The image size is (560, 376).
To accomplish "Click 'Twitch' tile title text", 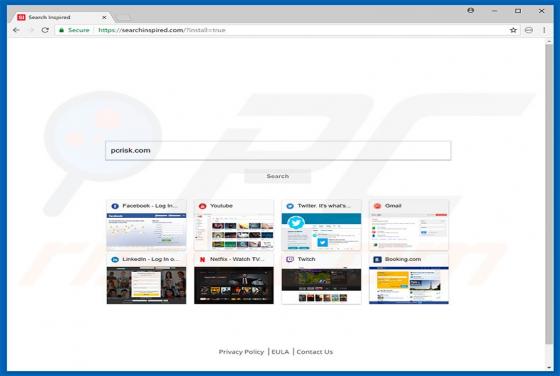I will coord(306,259).
